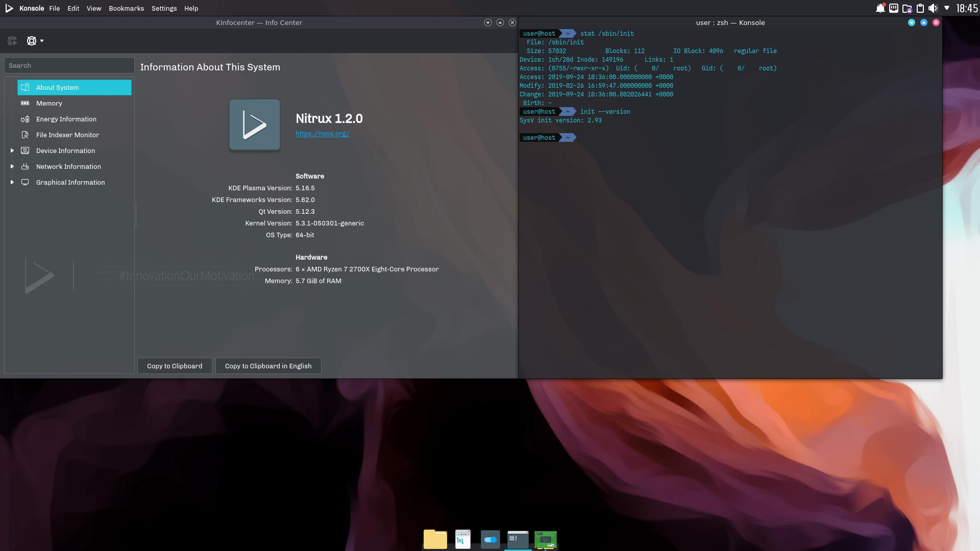Click the Nitrux 1.2.0 heading text
This screenshot has width=980, height=551.
tap(329, 118)
